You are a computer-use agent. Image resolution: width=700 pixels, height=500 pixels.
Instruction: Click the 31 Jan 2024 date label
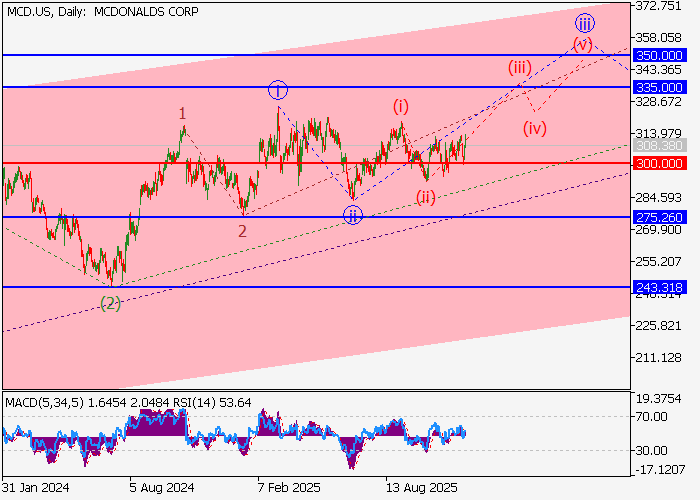(x=36, y=487)
